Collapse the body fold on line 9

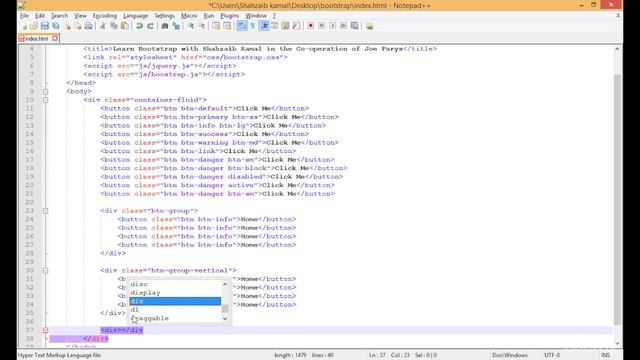click(x=45, y=91)
